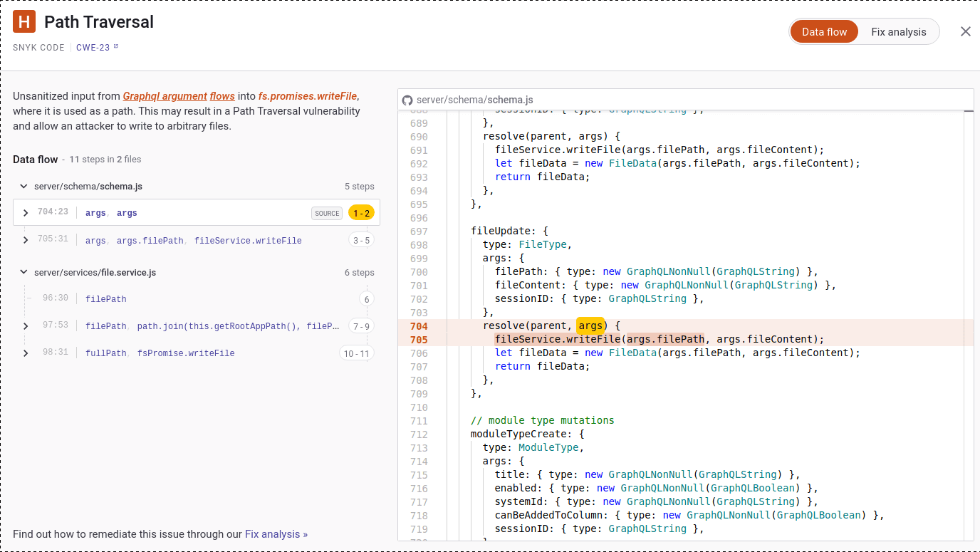Click the yellow 1-2 step badge
The image size is (980, 552).
pos(360,212)
